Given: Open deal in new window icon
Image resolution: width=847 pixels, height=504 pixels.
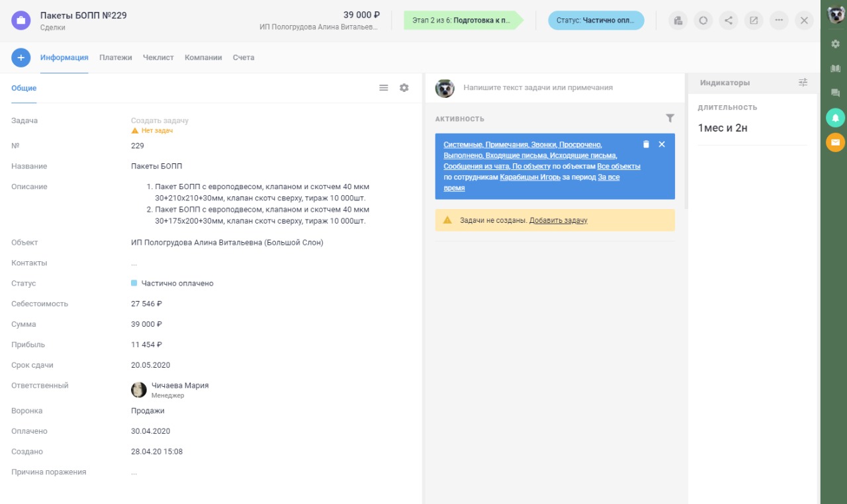Looking at the screenshot, I should (x=754, y=21).
